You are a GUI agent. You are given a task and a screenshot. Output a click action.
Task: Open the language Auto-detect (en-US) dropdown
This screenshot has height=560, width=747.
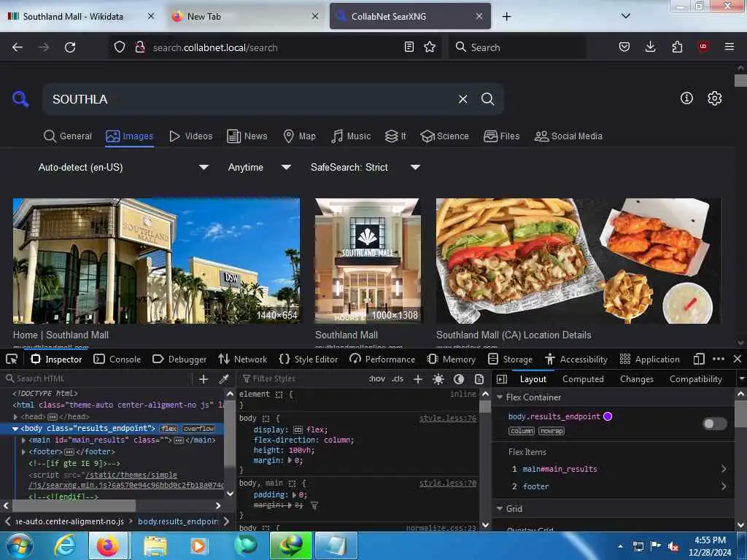(x=123, y=167)
